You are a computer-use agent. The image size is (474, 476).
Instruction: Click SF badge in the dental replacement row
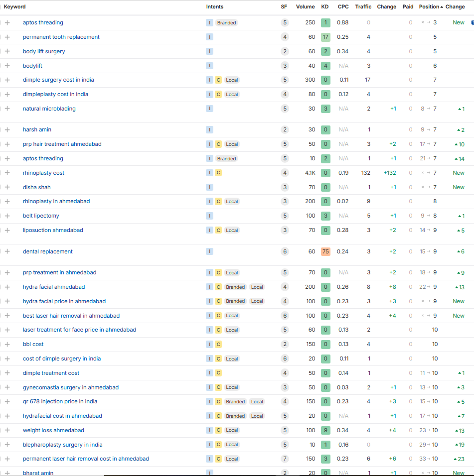click(x=285, y=251)
